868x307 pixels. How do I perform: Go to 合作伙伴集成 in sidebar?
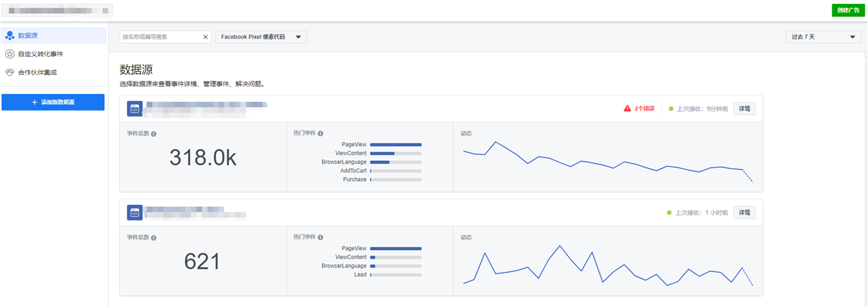click(x=38, y=72)
